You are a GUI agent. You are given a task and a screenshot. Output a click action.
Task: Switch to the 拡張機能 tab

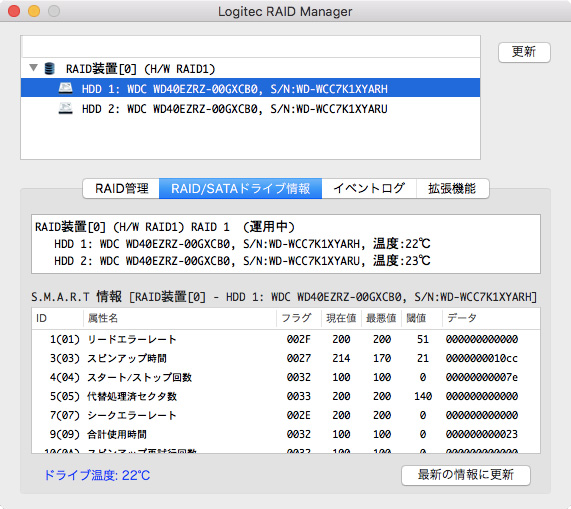tap(452, 188)
